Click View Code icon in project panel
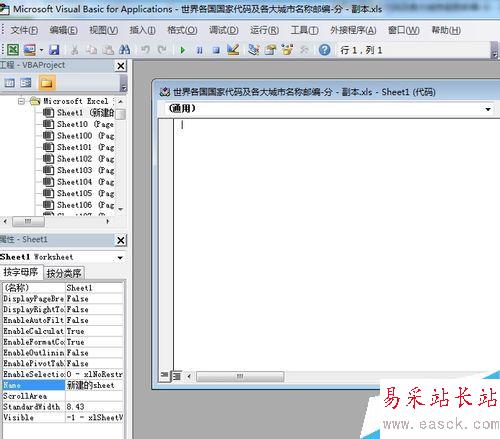This screenshot has width=500, height=439. [x=9, y=82]
